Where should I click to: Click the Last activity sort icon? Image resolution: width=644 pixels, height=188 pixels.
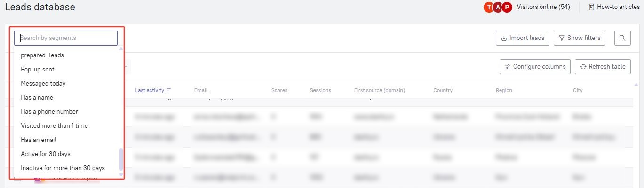pos(169,90)
